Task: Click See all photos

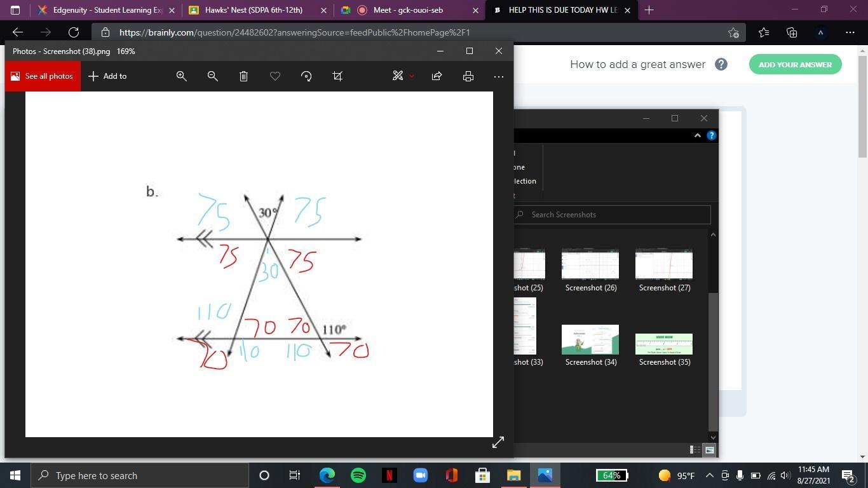Action: [x=43, y=76]
